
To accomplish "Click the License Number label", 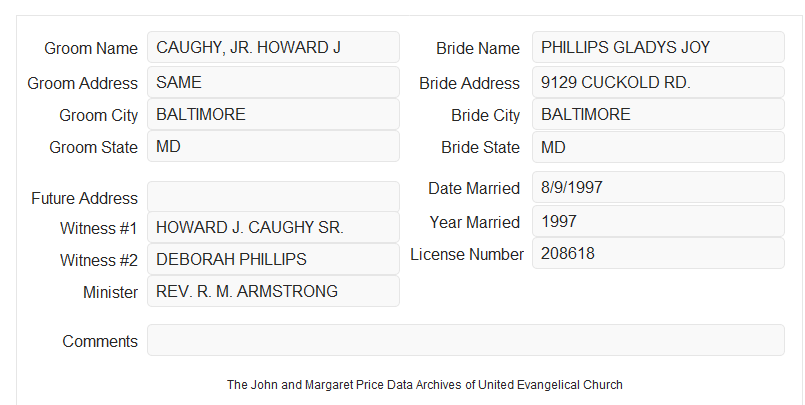I will [467, 255].
